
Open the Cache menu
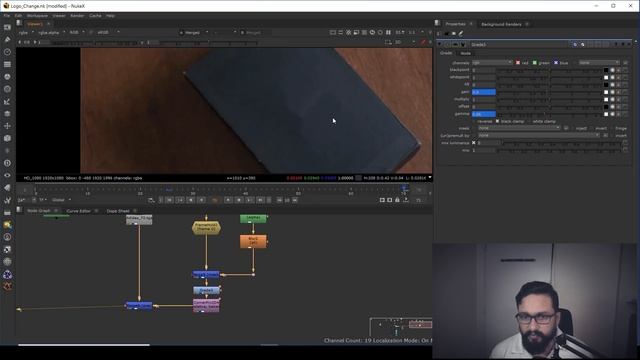coord(95,16)
